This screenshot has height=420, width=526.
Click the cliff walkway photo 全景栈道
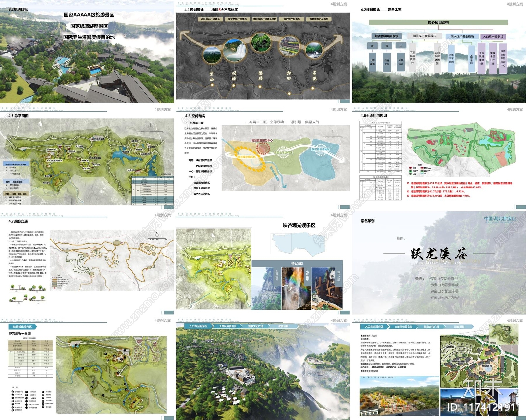point(266,288)
